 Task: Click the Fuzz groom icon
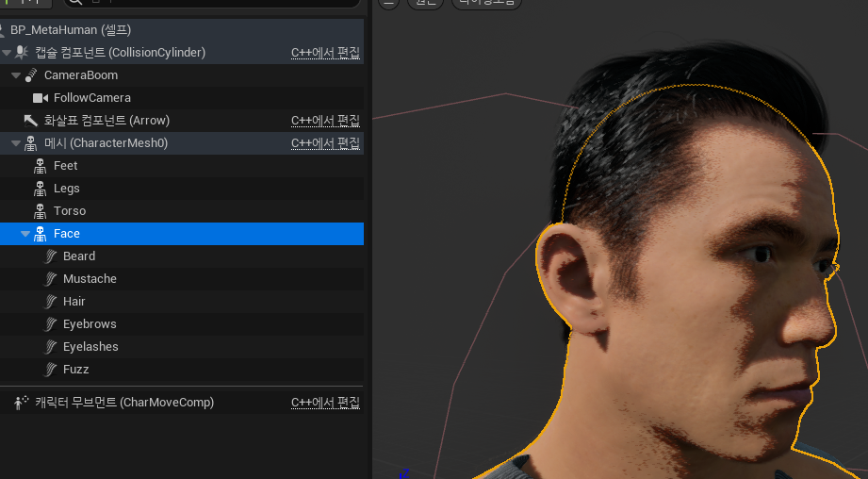pos(50,370)
